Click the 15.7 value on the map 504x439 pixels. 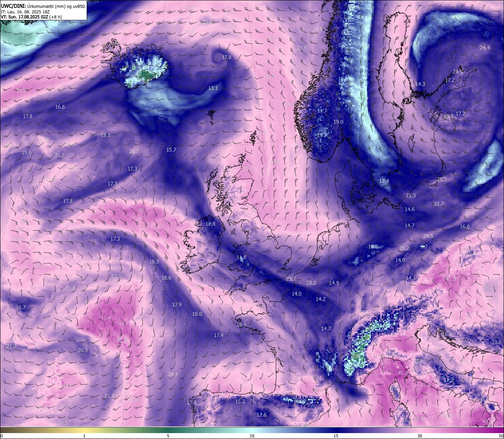click(x=171, y=150)
